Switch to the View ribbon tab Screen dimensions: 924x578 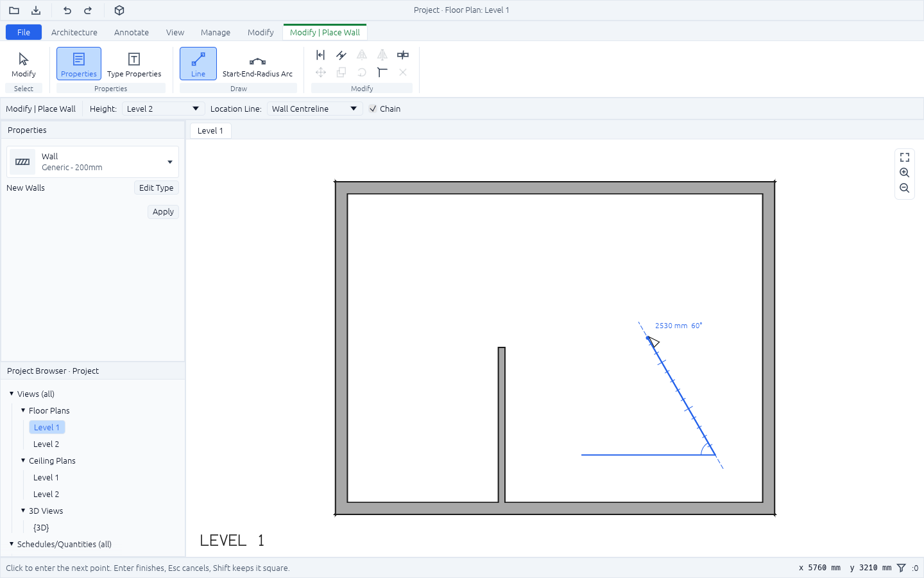point(175,32)
